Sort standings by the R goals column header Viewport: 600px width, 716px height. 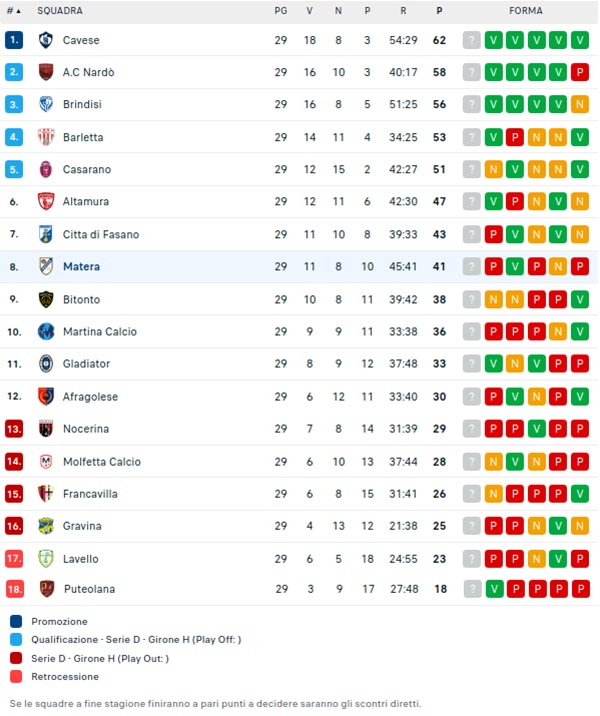point(403,11)
